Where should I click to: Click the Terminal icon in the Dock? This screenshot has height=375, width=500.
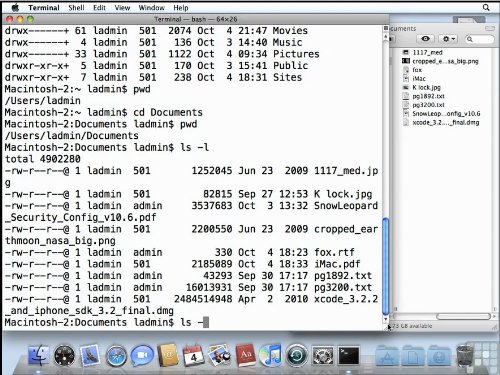click(349, 355)
